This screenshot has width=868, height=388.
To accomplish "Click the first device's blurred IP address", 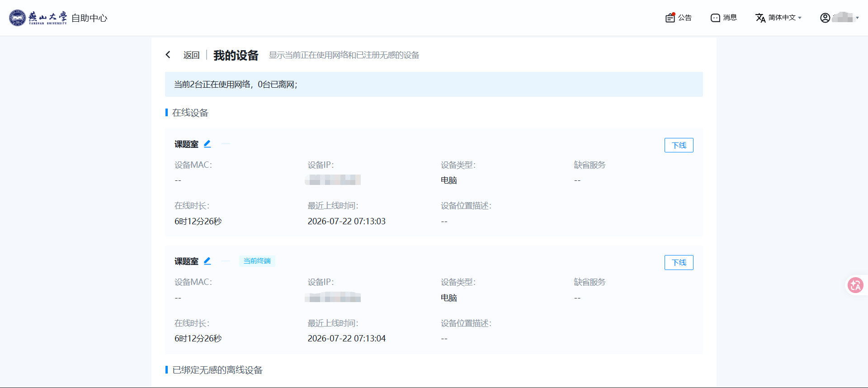I will click(x=333, y=180).
